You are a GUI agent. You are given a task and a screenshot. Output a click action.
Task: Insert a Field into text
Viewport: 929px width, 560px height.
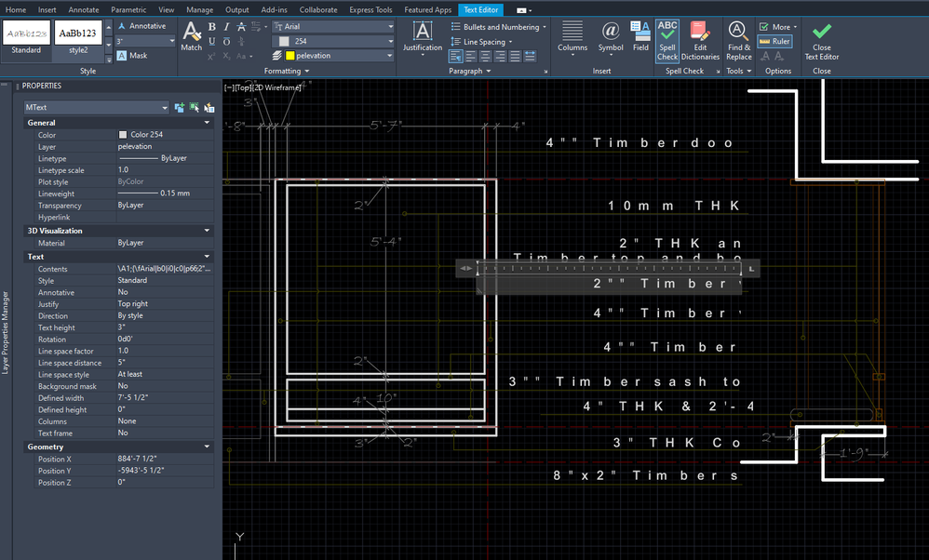point(640,36)
